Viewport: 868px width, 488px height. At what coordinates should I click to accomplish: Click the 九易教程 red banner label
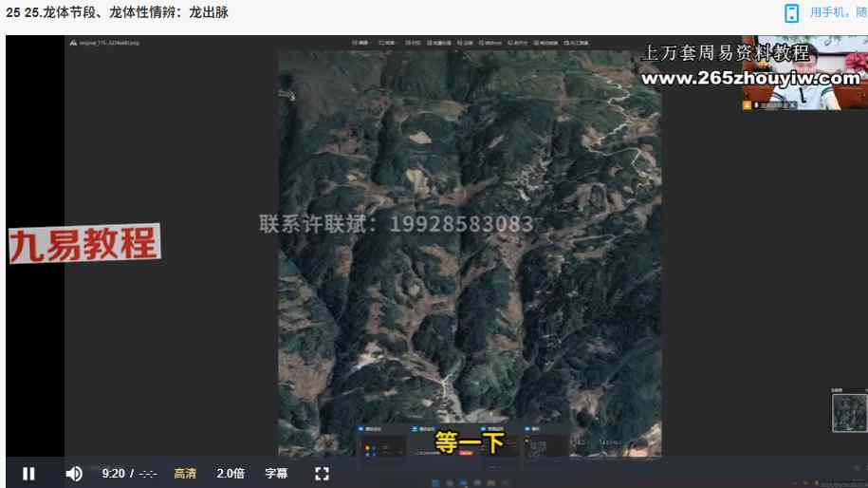coord(84,244)
